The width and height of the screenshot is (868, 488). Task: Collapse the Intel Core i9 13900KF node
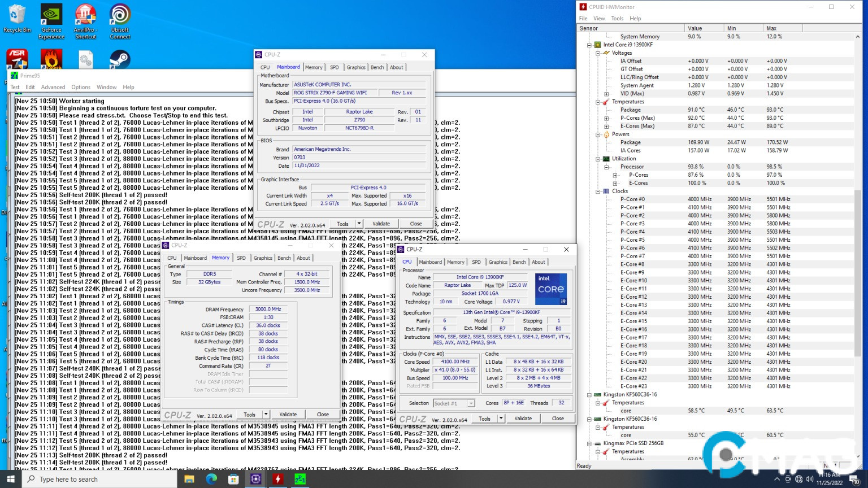click(589, 45)
